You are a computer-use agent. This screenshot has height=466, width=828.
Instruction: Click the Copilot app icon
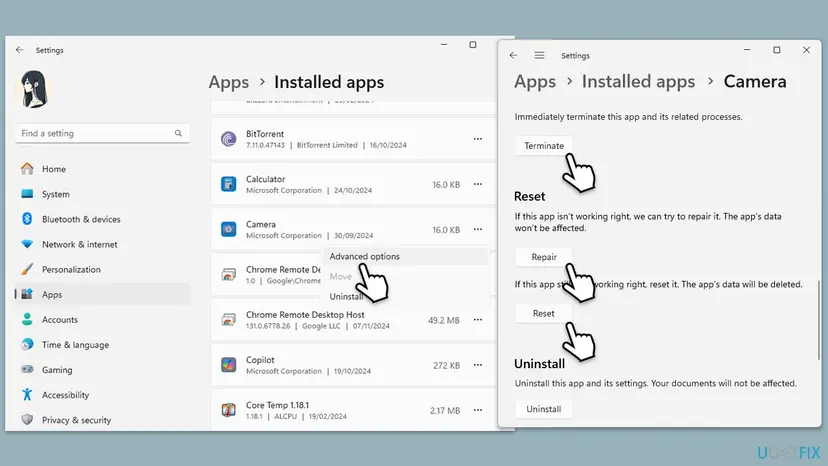pos(229,365)
